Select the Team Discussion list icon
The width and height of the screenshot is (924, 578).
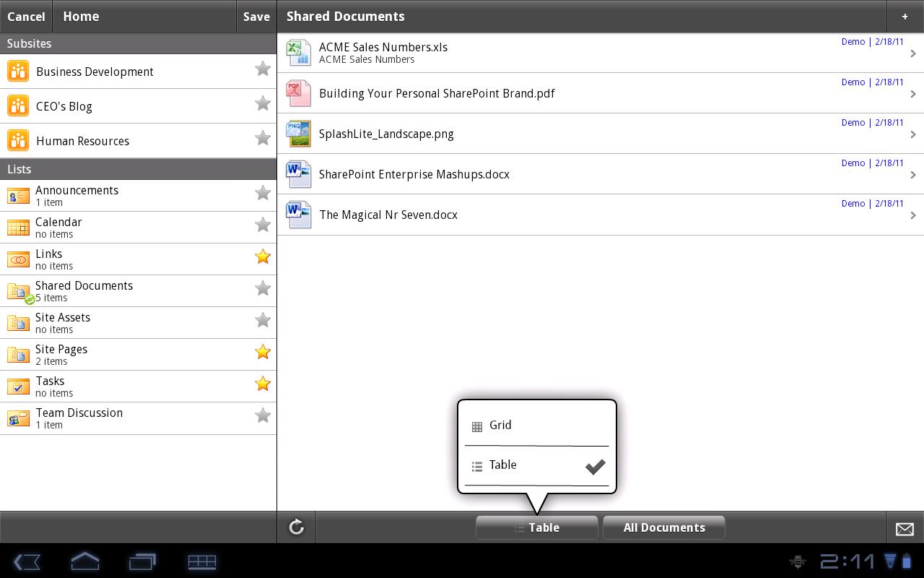click(18, 418)
